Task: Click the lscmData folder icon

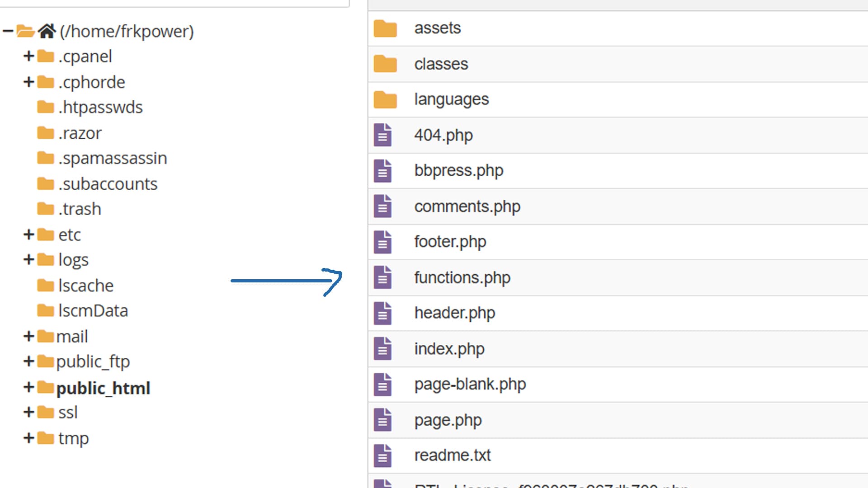Action: (46, 310)
